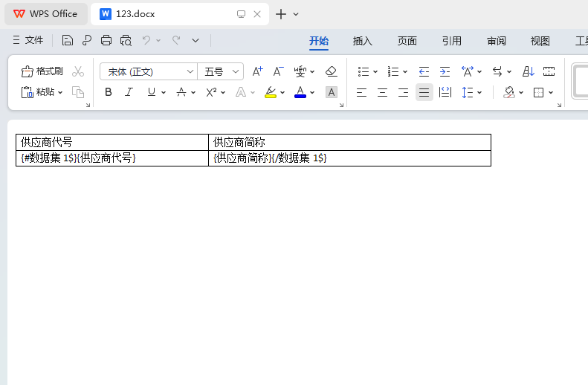Expand quick access toolbar customize arrow
The image size is (588, 385).
pyautogui.click(x=196, y=40)
